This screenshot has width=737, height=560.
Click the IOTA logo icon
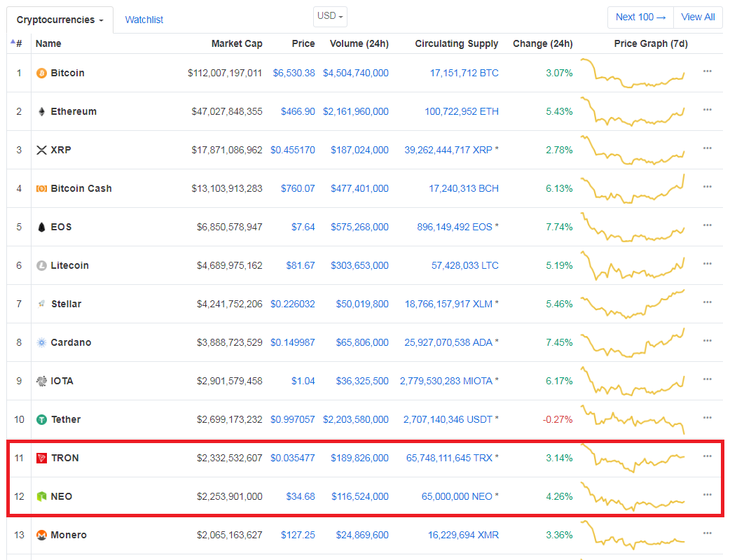click(x=41, y=381)
